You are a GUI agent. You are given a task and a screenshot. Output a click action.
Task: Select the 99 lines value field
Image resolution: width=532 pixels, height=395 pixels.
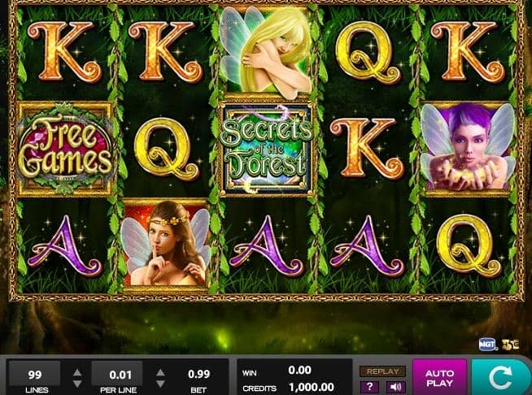coord(35,375)
